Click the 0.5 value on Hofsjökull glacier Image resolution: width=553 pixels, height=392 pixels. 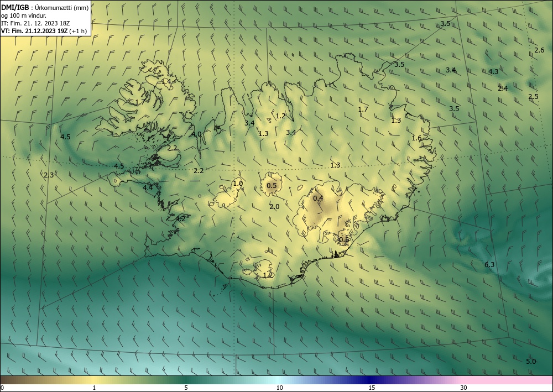coord(272,186)
